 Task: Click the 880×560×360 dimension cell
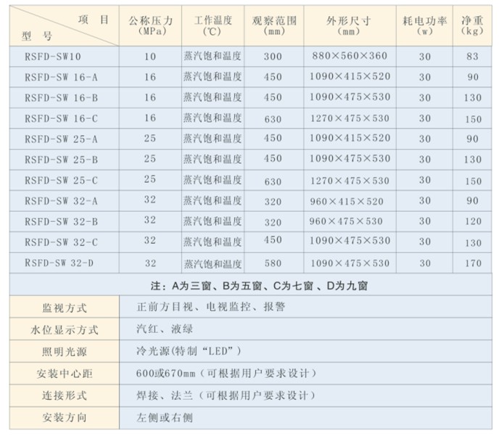point(350,56)
